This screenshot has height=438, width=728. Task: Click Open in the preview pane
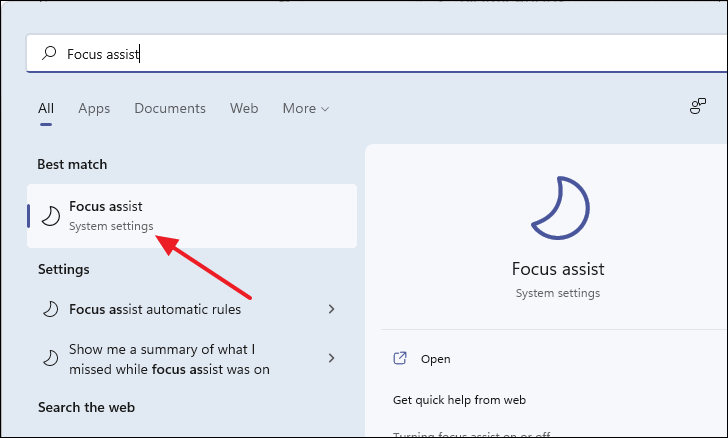point(436,359)
